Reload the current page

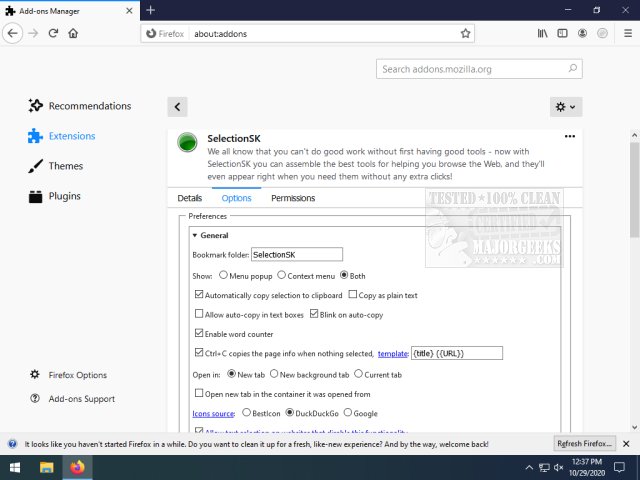coord(53,33)
